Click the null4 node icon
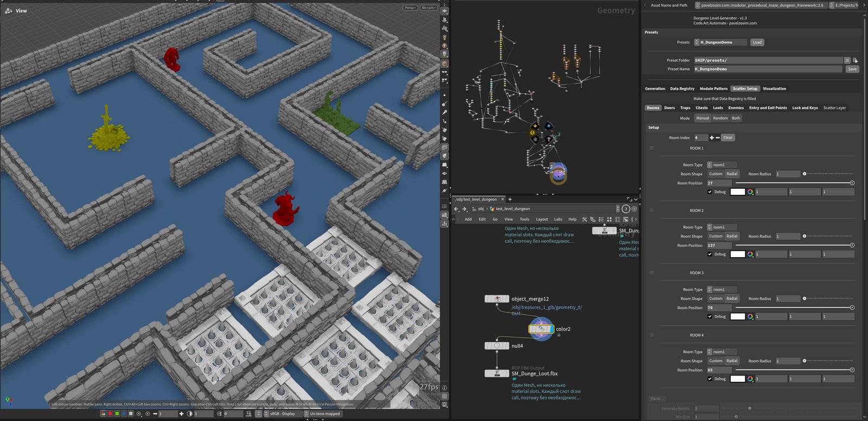The image size is (868, 421). (497, 346)
